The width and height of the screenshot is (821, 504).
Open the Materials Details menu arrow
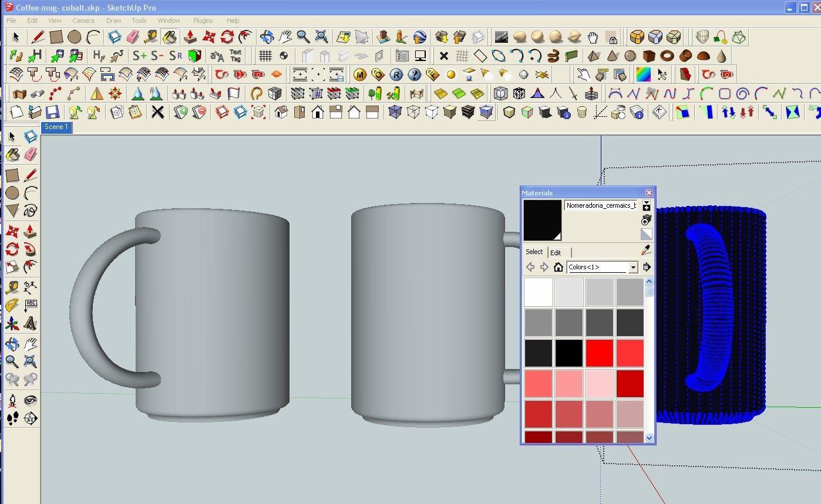click(647, 267)
